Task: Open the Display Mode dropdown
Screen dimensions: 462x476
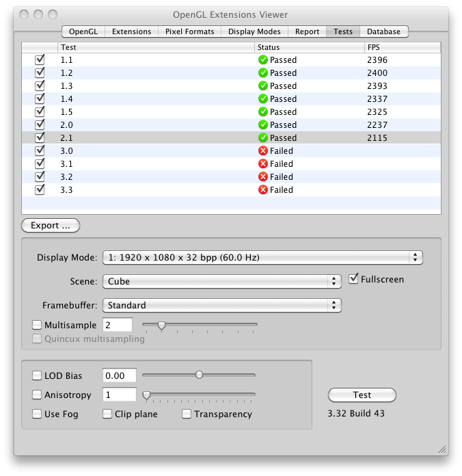Action: coord(262,257)
